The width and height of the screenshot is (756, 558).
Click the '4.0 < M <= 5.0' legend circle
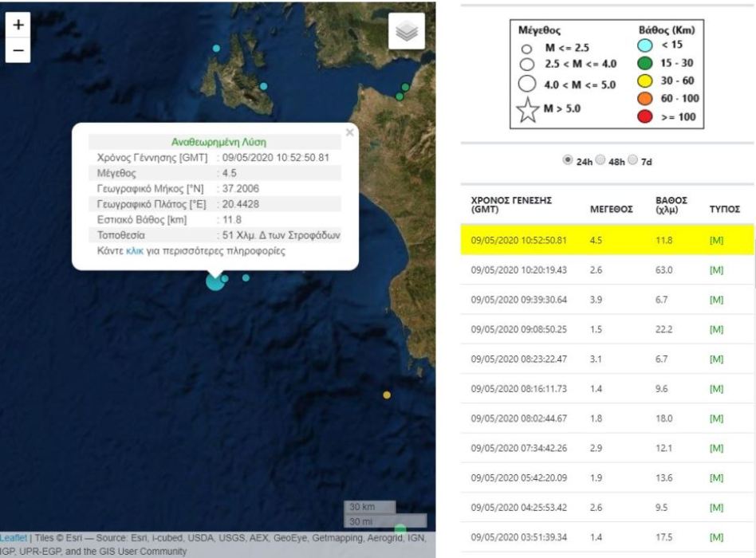527,84
